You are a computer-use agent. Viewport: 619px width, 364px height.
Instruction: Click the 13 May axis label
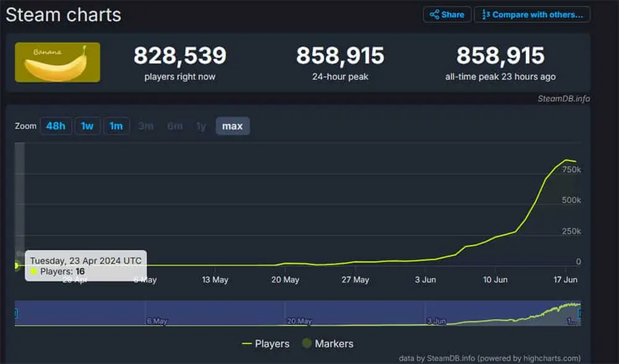click(x=215, y=280)
